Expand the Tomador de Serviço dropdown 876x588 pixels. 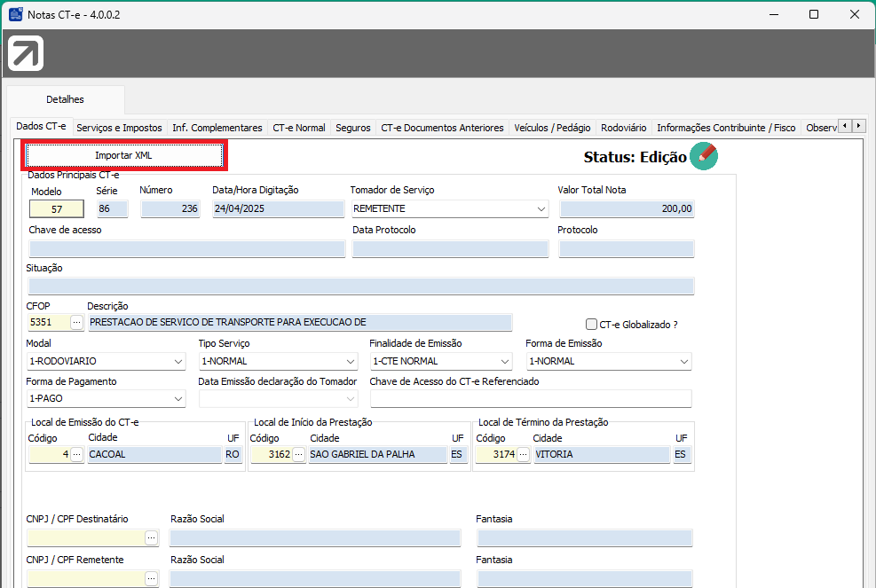click(541, 209)
